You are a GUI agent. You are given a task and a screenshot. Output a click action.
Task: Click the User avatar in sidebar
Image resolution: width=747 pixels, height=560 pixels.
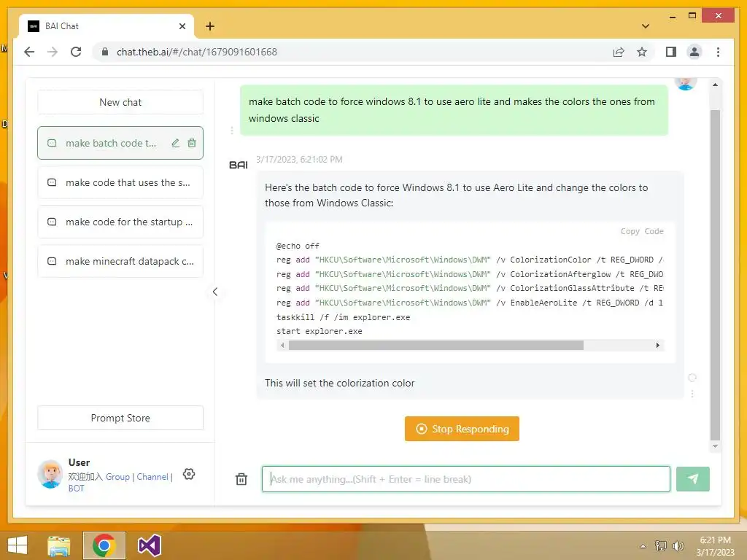click(50, 474)
